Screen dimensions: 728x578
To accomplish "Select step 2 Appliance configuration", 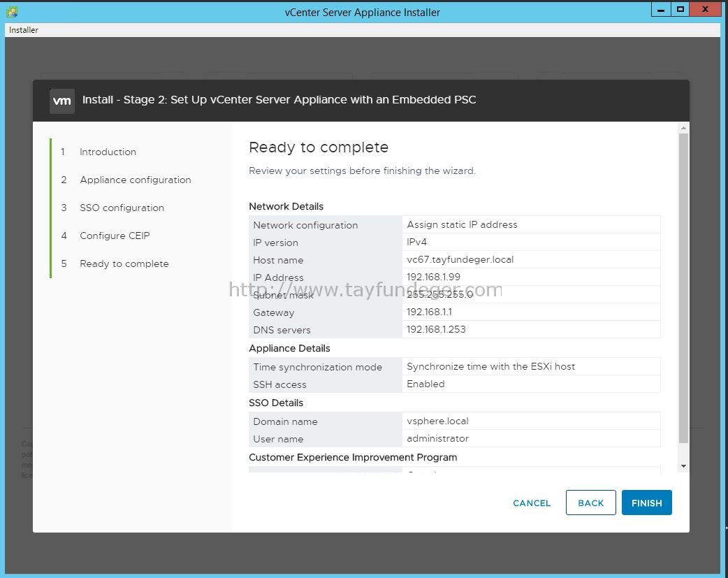I will point(135,180).
